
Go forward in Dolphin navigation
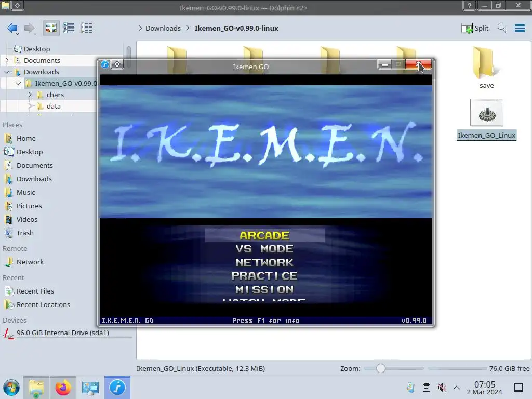tap(30, 28)
